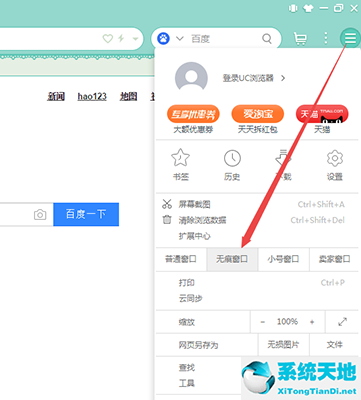Open a 无痕窗口 incognito window

(232, 259)
